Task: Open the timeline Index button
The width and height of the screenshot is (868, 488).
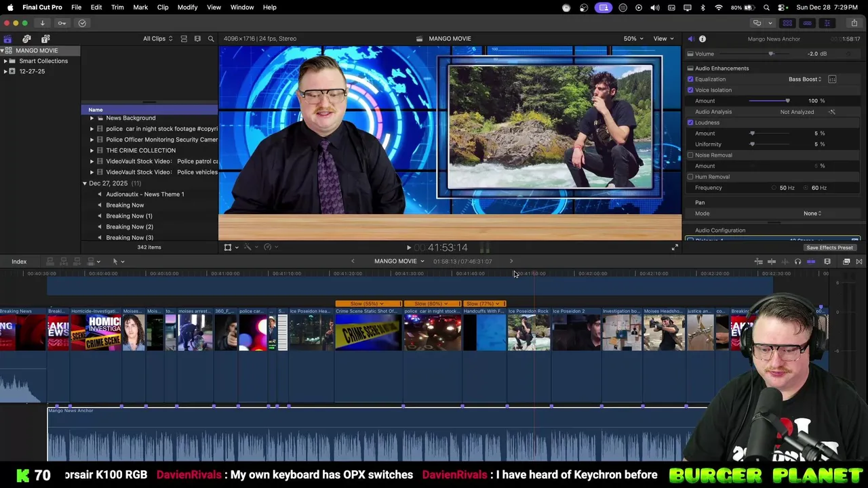Action: click(x=19, y=262)
